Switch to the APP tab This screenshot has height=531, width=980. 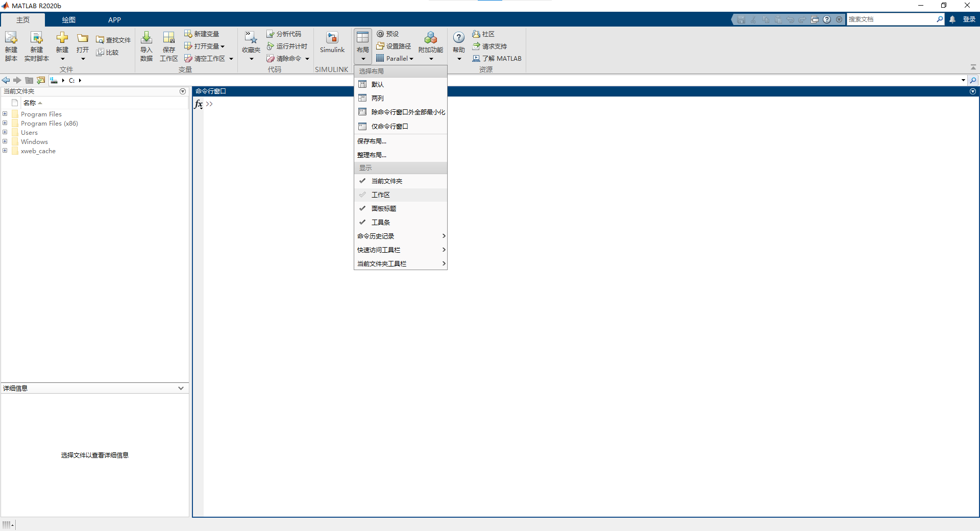(114, 19)
